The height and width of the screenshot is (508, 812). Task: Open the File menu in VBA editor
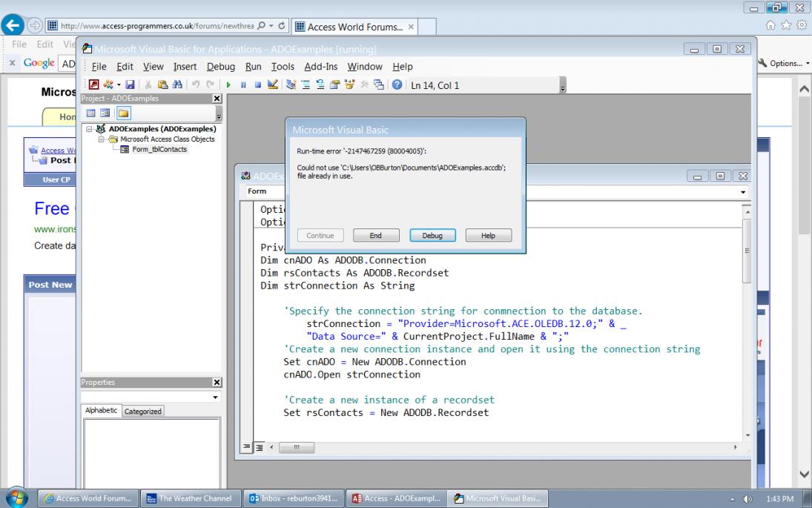coord(99,66)
